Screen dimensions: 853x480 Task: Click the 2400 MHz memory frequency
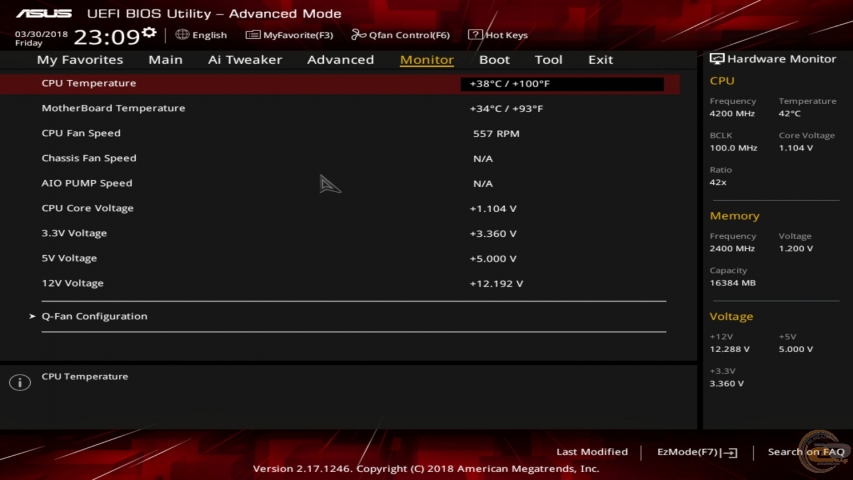(732, 249)
